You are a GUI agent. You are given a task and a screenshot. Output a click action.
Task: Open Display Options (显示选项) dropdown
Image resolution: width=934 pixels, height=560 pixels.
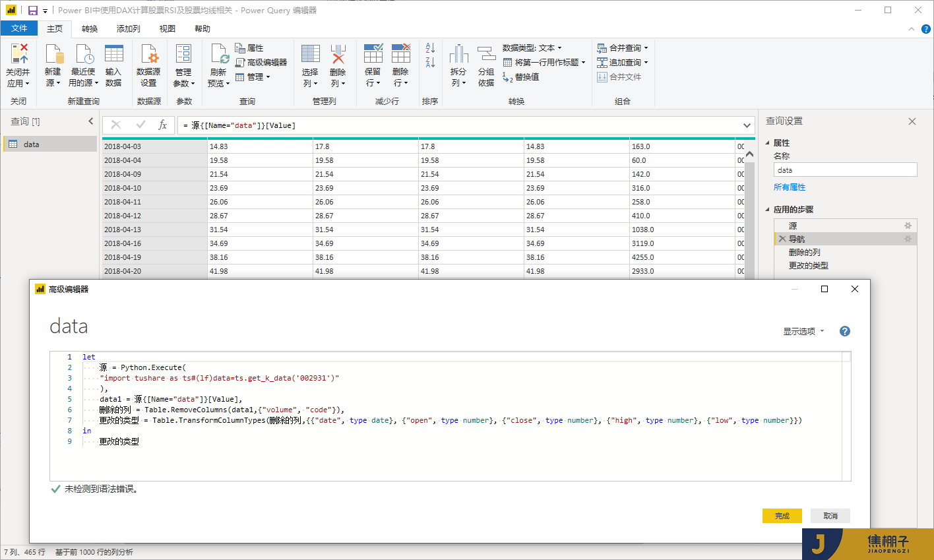click(803, 331)
